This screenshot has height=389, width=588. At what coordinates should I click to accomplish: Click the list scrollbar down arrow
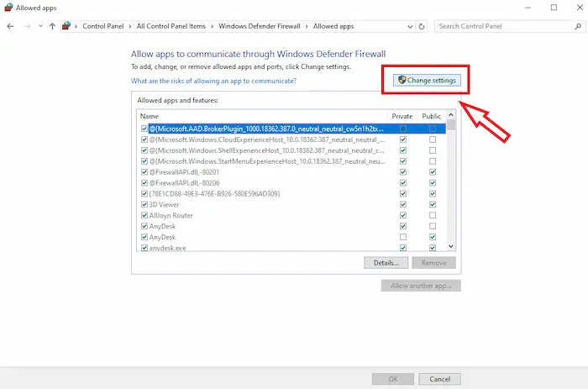451,246
